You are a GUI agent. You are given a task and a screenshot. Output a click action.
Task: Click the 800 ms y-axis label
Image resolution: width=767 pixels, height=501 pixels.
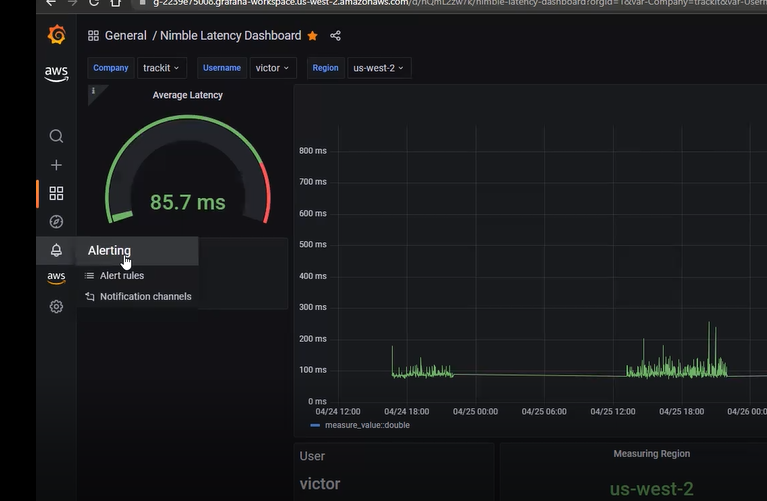pos(313,151)
